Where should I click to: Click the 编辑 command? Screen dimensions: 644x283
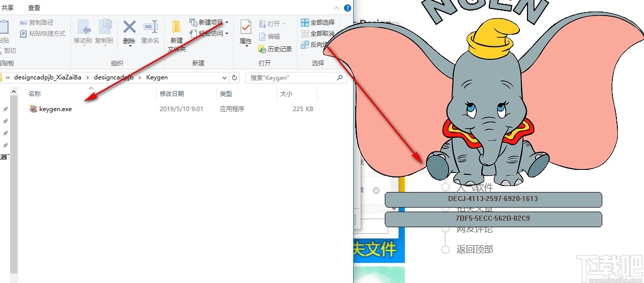click(x=269, y=36)
